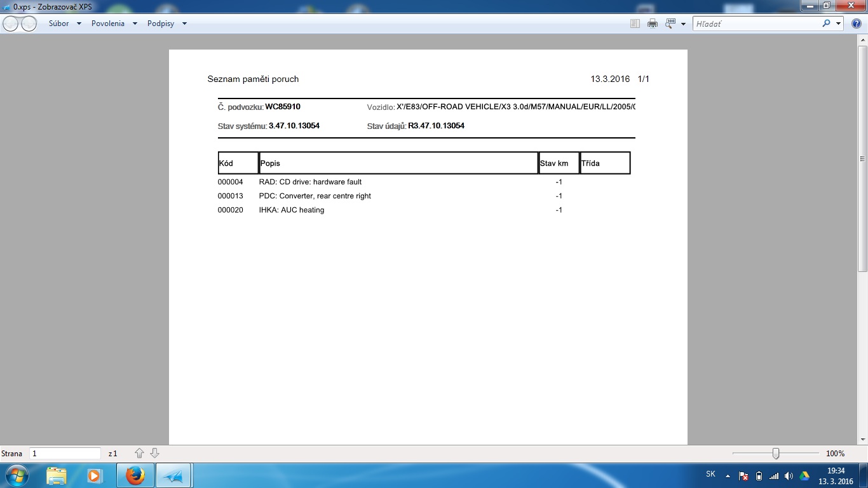Open the Povolenia menu
The width and height of the screenshot is (868, 488).
pos(114,24)
